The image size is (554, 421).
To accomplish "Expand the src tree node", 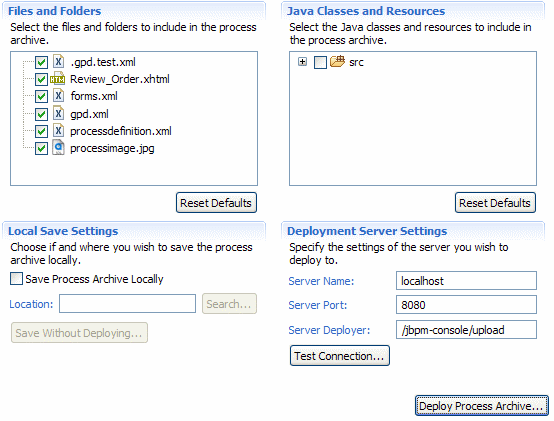I will [x=302, y=62].
